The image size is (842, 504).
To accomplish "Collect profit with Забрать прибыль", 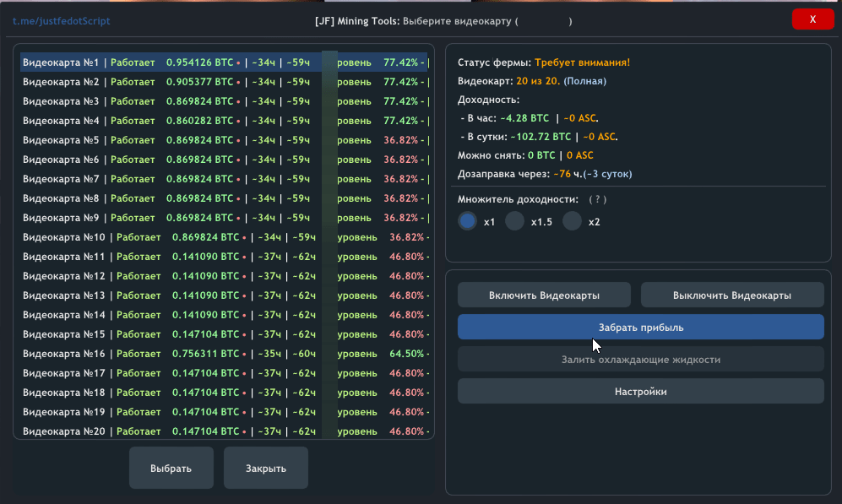I will [x=641, y=327].
